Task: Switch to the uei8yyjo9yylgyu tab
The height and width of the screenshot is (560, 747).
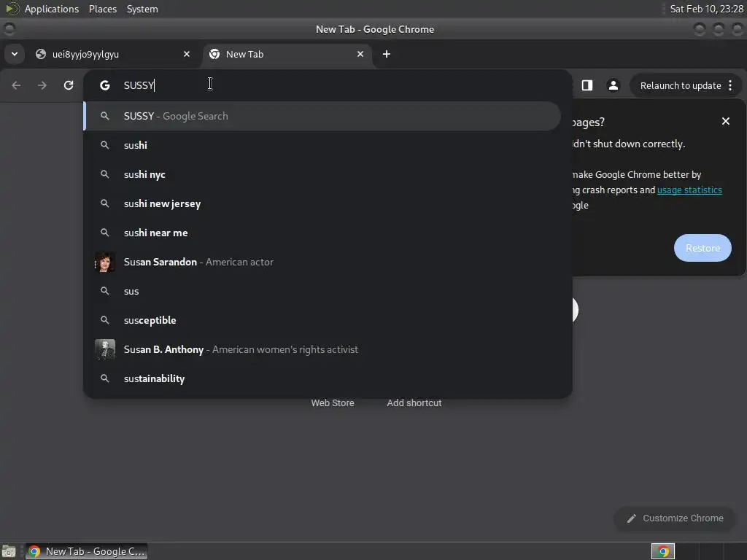Action: [x=112, y=54]
